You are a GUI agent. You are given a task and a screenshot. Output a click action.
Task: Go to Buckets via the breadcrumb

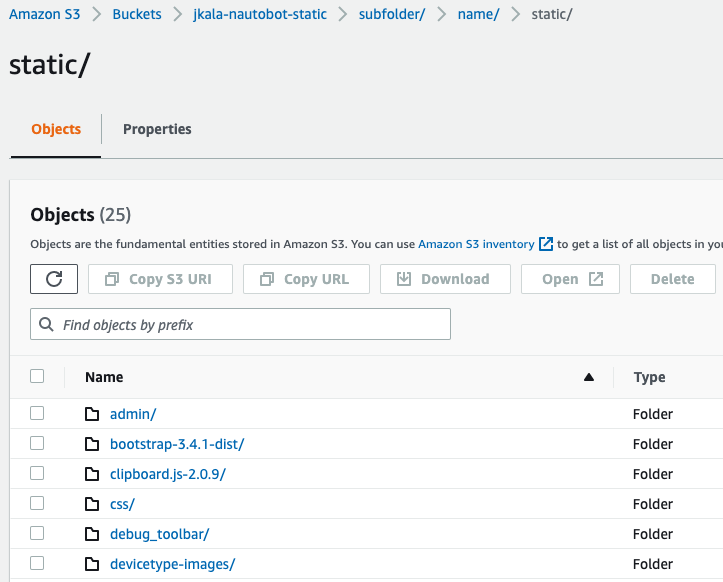coord(137,14)
